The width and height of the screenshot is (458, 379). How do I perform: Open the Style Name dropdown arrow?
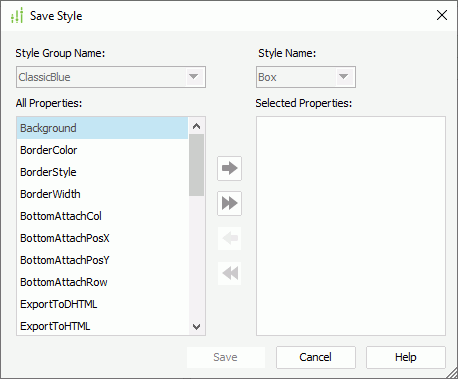click(344, 77)
